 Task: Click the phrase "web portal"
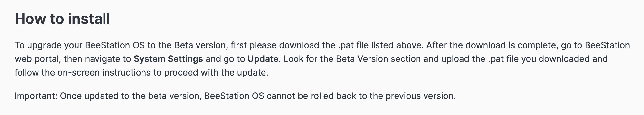click(x=38, y=59)
